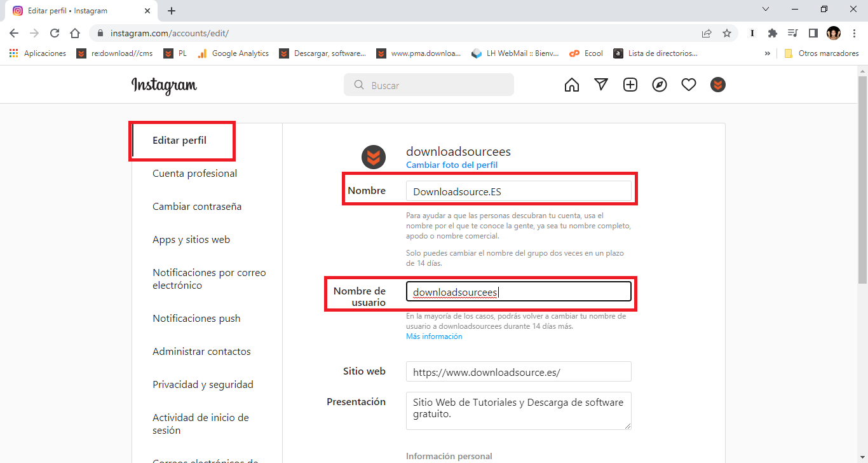This screenshot has height=463, width=868.
Task: Open Chrome extensions puzzle icon
Action: [773, 33]
